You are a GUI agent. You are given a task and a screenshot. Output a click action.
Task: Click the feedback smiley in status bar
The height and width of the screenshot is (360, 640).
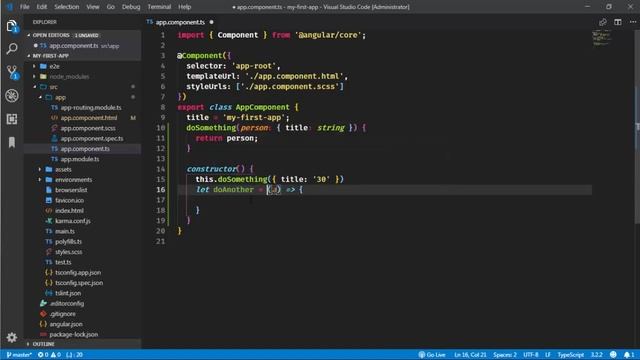point(613,355)
